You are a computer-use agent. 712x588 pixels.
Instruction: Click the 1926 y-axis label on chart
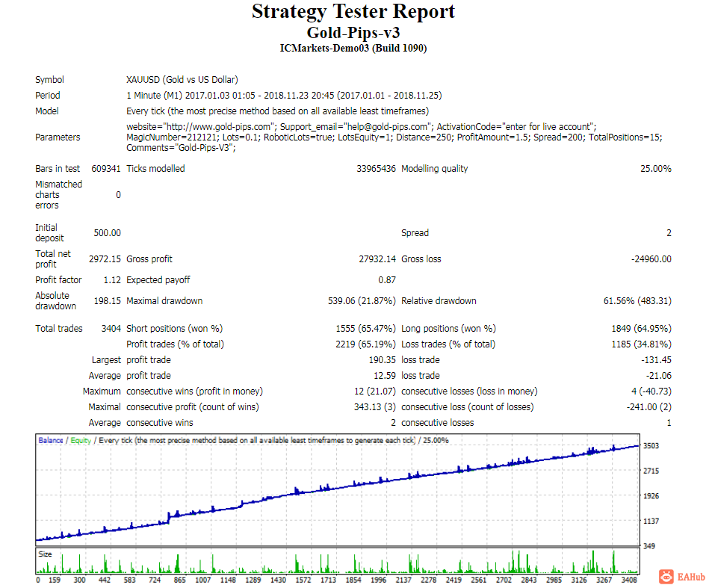point(651,496)
